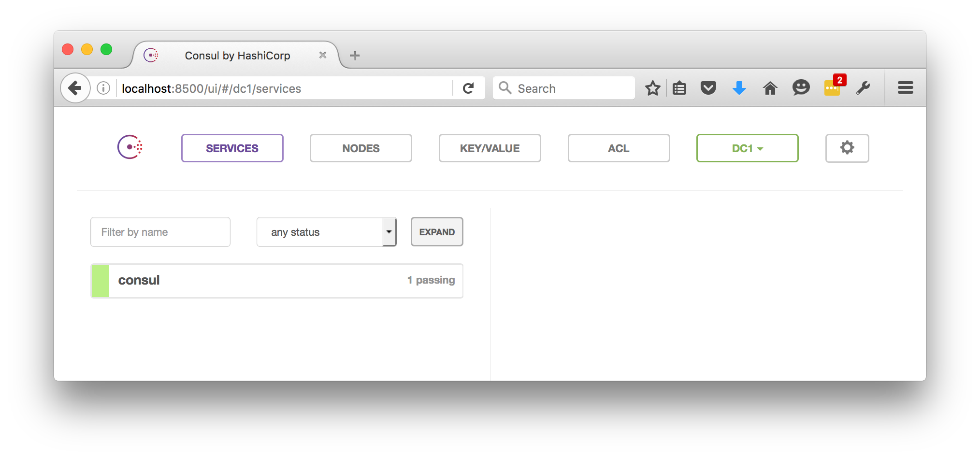
Task: Bookmark this page with the star icon
Action: (x=652, y=88)
